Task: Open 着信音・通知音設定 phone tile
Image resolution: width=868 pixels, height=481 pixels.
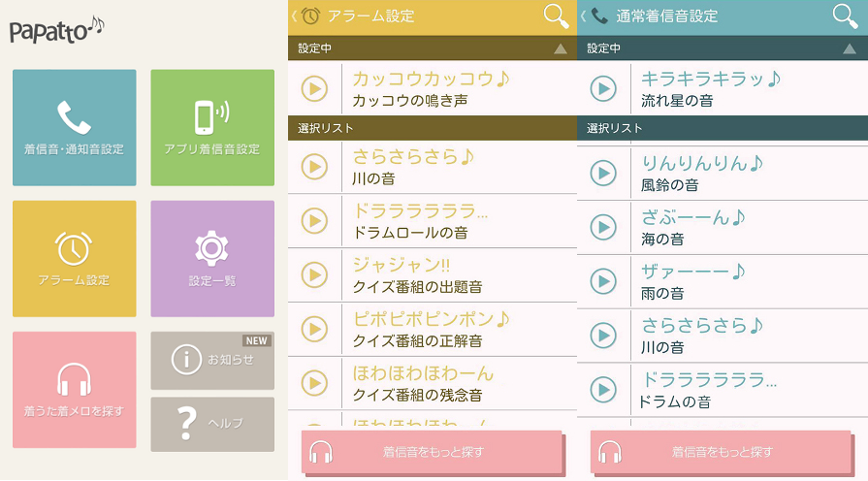Action: [x=75, y=127]
